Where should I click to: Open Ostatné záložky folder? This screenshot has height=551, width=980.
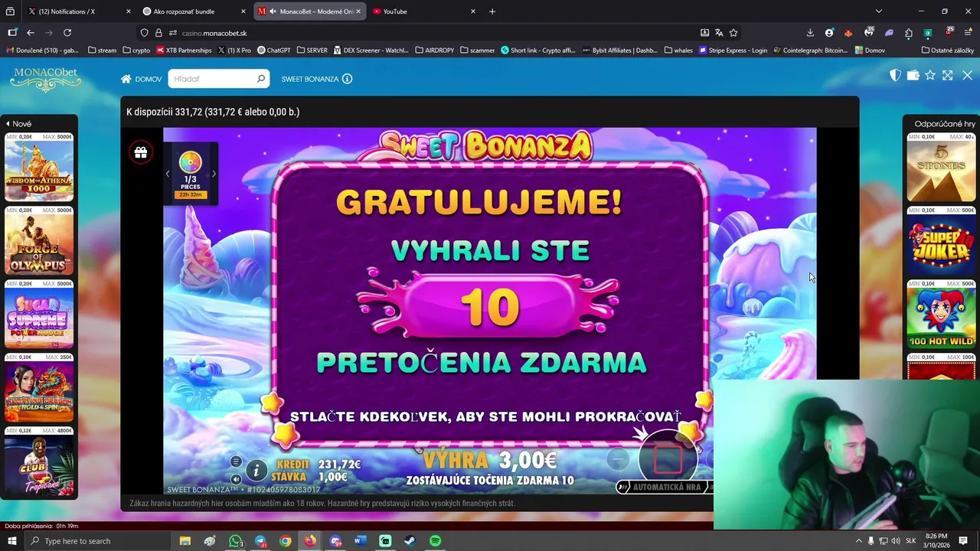[948, 51]
